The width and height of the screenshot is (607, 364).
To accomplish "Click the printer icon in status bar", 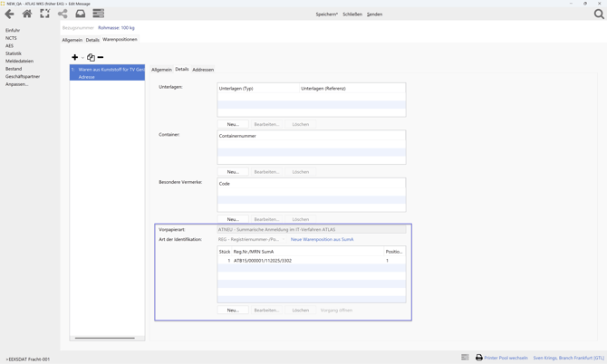I will pos(479,358).
